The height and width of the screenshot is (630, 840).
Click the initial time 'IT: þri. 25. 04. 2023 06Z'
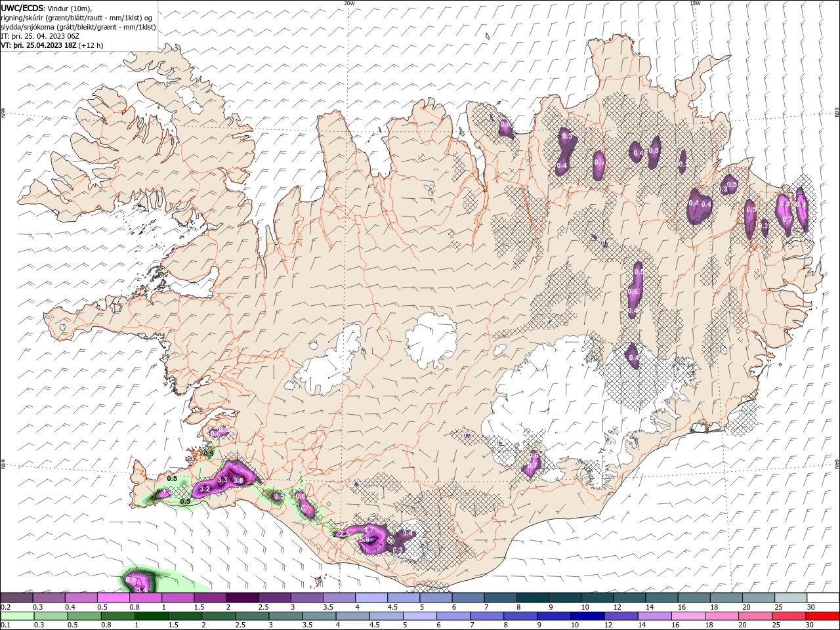[40, 36]
